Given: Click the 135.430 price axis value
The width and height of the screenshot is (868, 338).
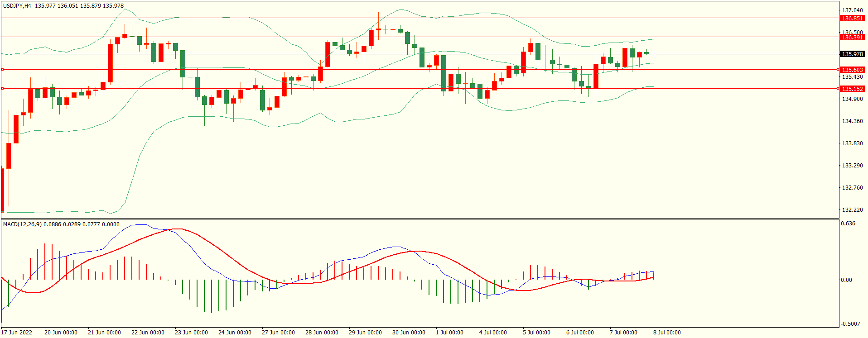Looking at the screenshot, I should (852, 77).
